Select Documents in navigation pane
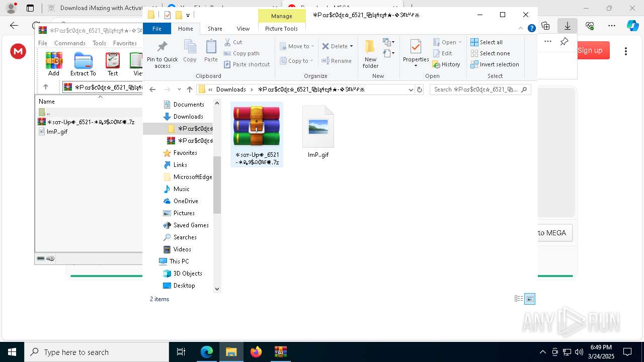The height and width of the screenshot is (362, 644). pos(189,105)
